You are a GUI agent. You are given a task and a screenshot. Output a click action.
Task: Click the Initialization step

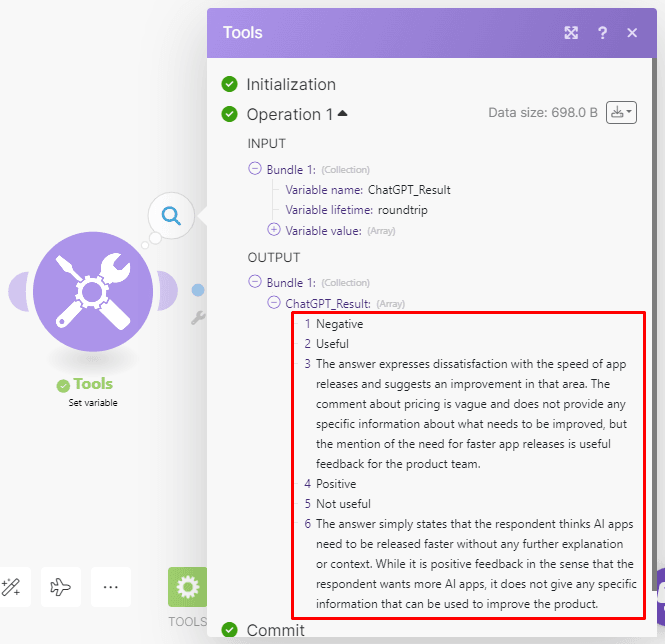(290, 84)
